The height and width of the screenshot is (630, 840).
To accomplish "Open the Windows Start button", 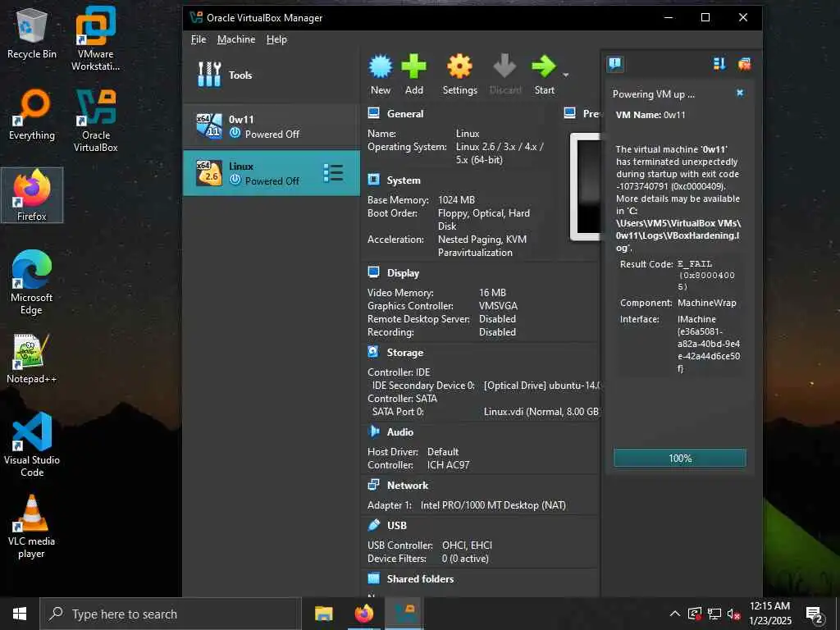I will point(20,614).
